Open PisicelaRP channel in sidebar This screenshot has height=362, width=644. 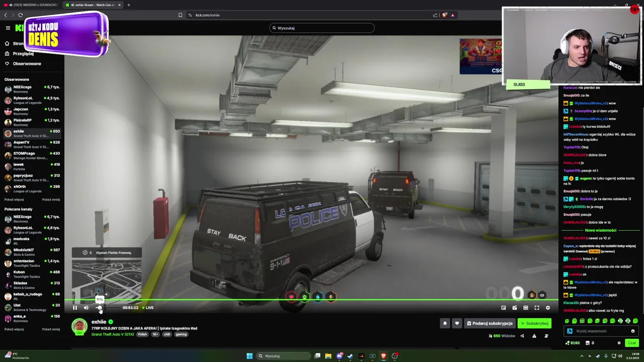click(32, 122)
